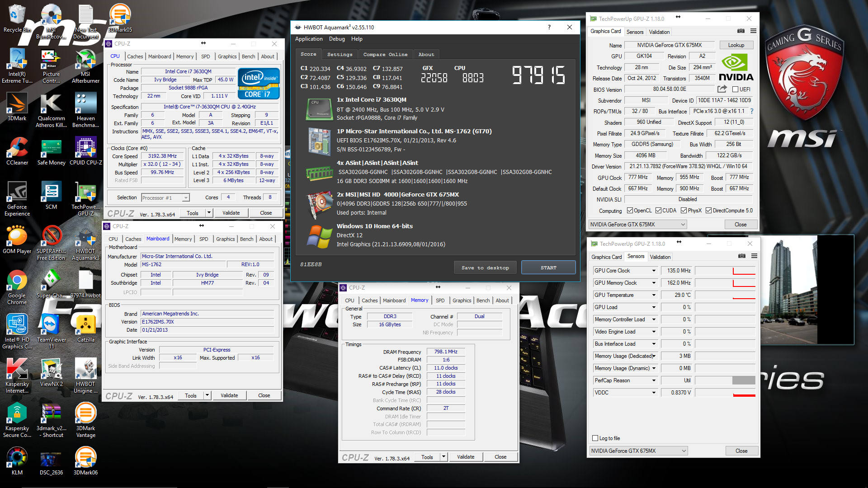Launch the HWBOT Aquamark3 desktop shortcut

click(x=85, y=243)
